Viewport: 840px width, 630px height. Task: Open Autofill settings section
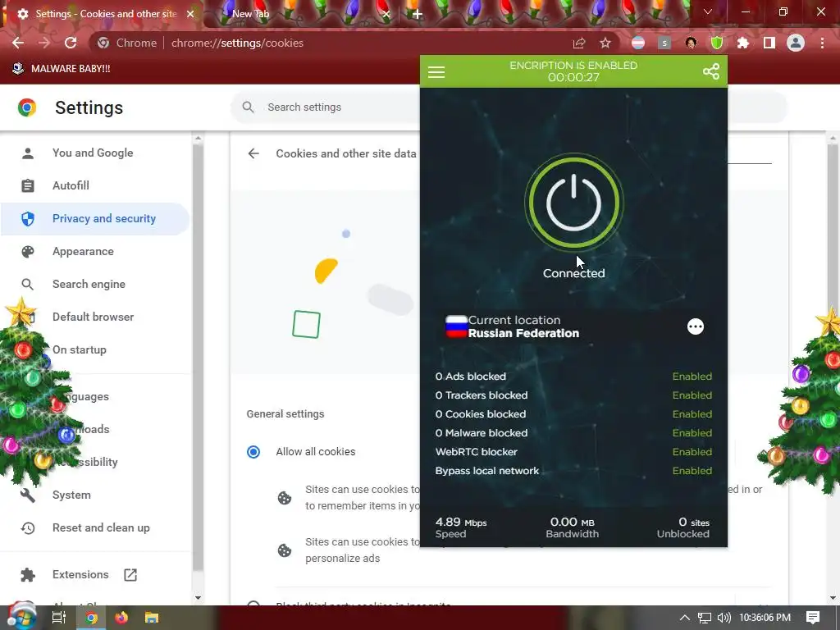(x=71, y=185)
